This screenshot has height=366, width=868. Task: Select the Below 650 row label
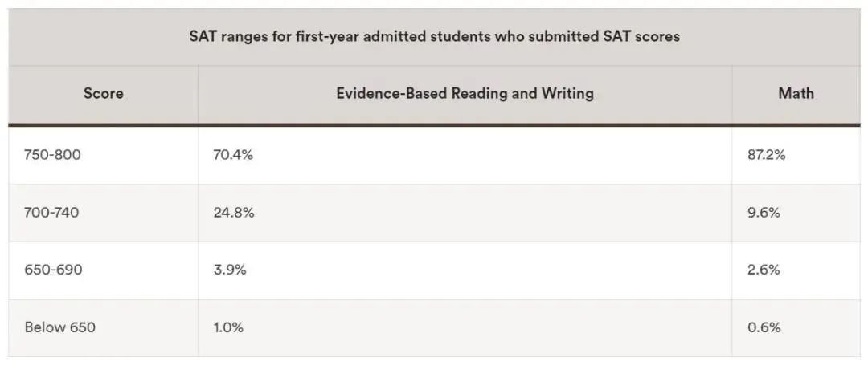(x=60, y=327)
